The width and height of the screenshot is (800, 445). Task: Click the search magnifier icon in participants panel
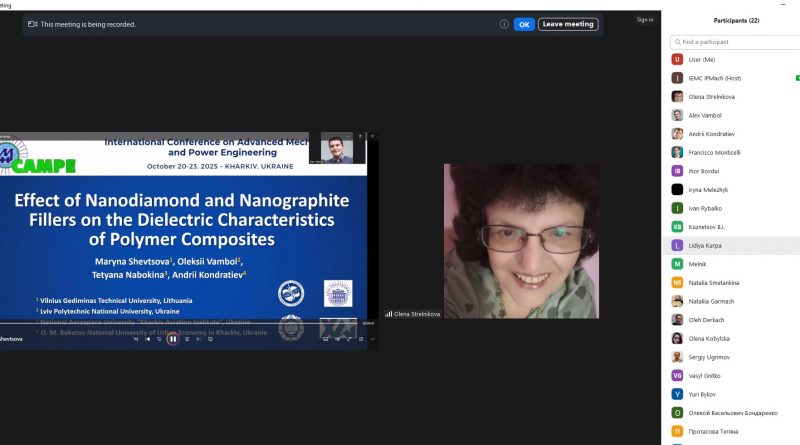click(x=678, y=42)
